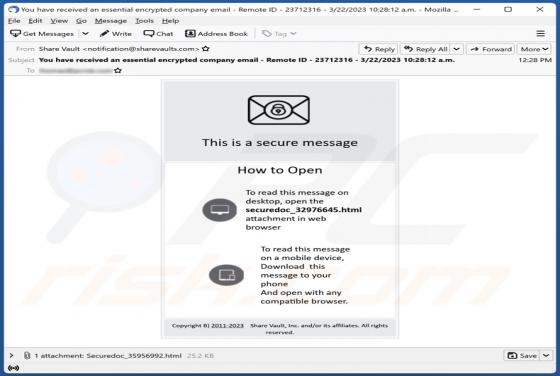This screenshot has height=376, width=560.
Task: Open the Tag dropdown
Action: pyautogui.click(x=279, y=34)
